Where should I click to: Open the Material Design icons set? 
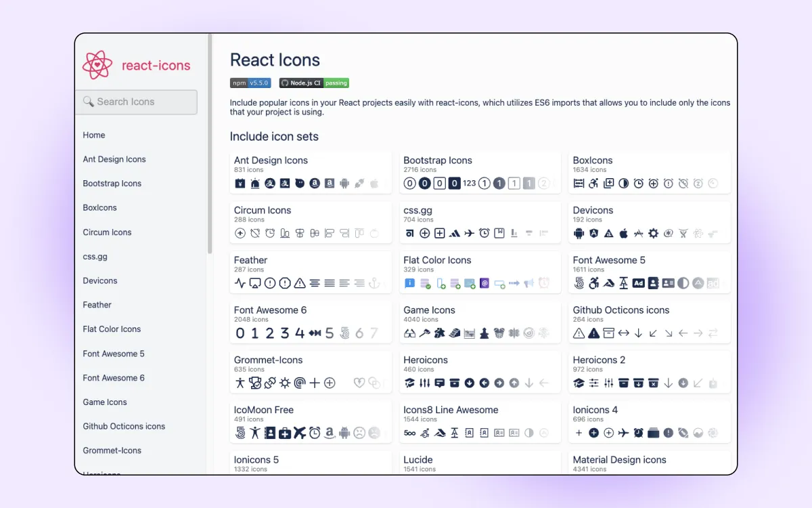click(x=619, y=459)
